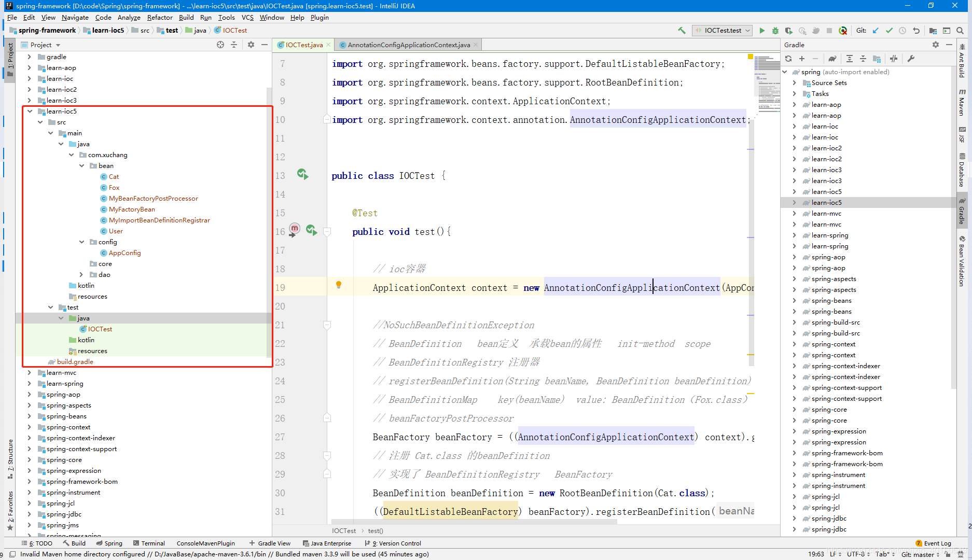972x560 pixels.
Task: Toggle Gradle offline mode
Action: click(x=894, y=59)
